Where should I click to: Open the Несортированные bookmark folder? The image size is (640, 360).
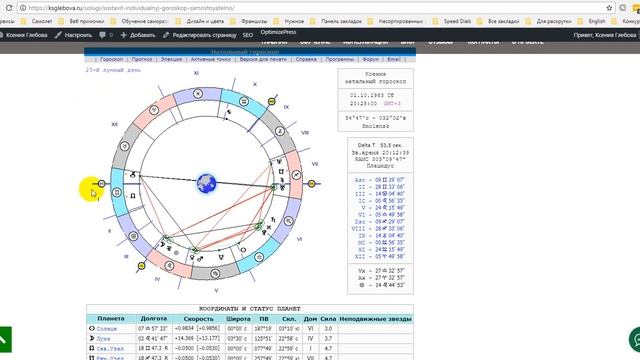pyautogui.click(x=396, y=21)
